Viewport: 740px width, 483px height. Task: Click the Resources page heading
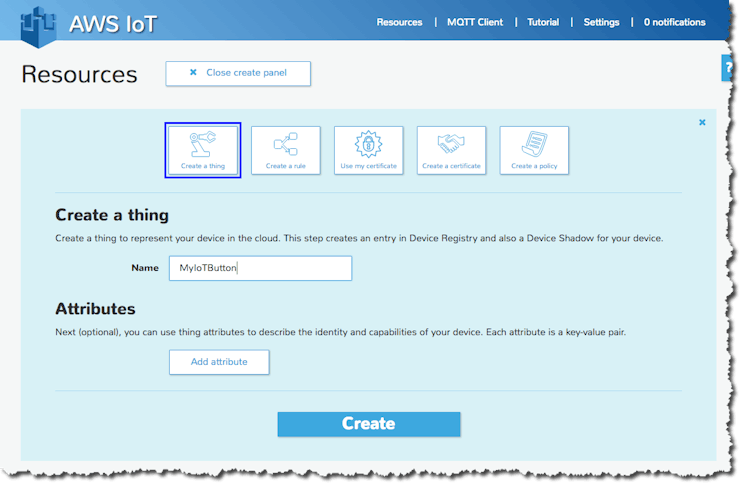79,74
